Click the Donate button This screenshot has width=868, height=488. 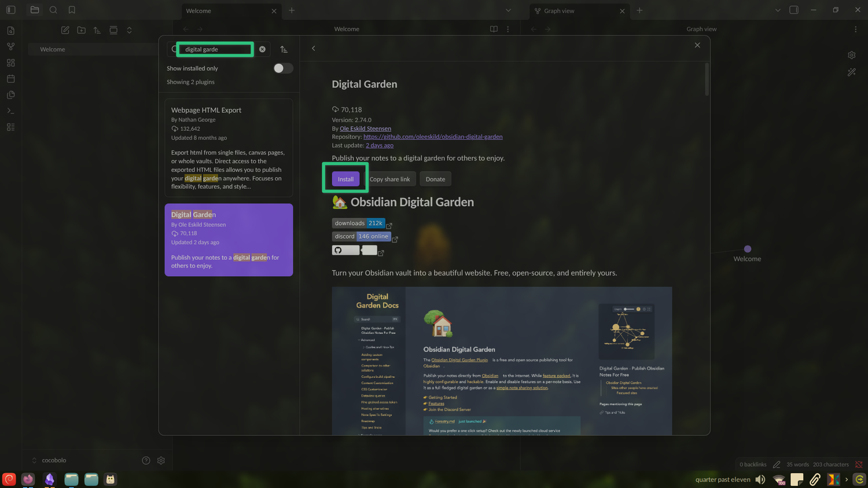(435, 179)
